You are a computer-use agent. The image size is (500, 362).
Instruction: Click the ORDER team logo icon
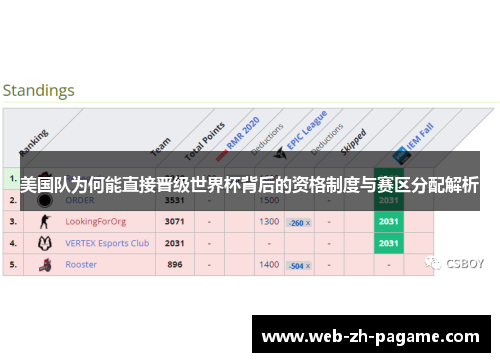click(45, 200)
